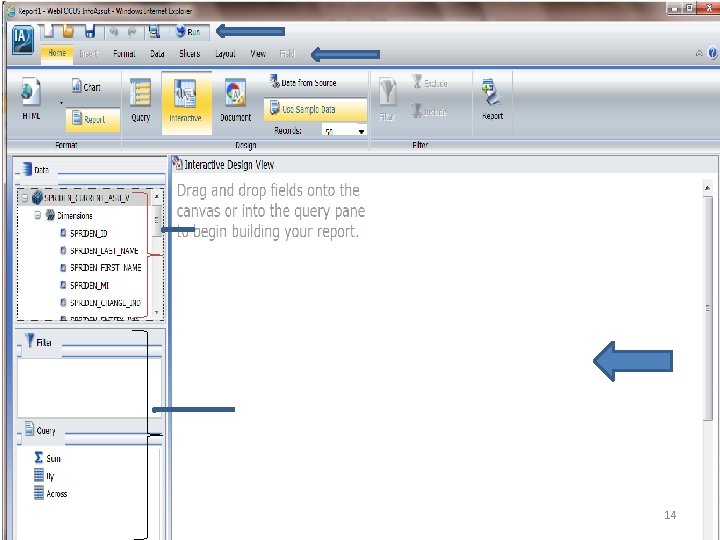Open the view code icon beside Run

(x=154, y=31)
